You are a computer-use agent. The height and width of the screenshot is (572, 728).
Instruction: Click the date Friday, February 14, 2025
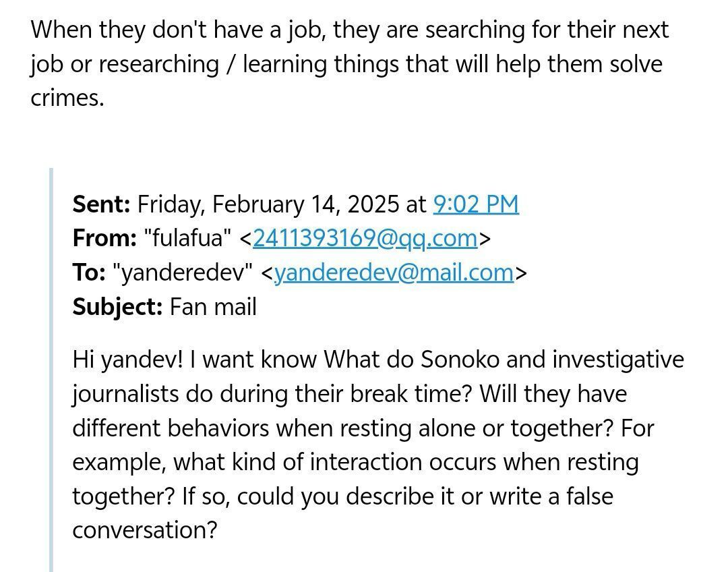pyautogui.click(x=268, y=204)
